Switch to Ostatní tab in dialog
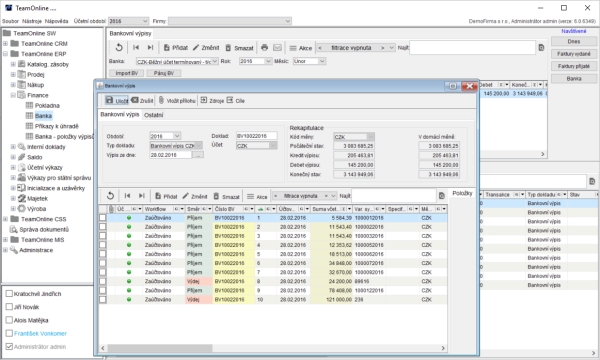The width and height of the screenshot is (600, 360). coord(153,115)
